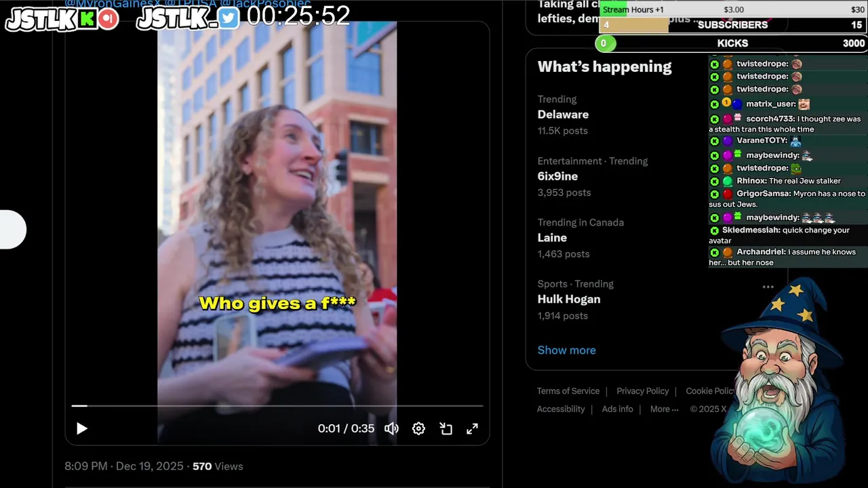Open the Terms of Service link
Image resolution: width=868 pixels, height=488 pixels.
pyautogui.click(x=568, y=391)
